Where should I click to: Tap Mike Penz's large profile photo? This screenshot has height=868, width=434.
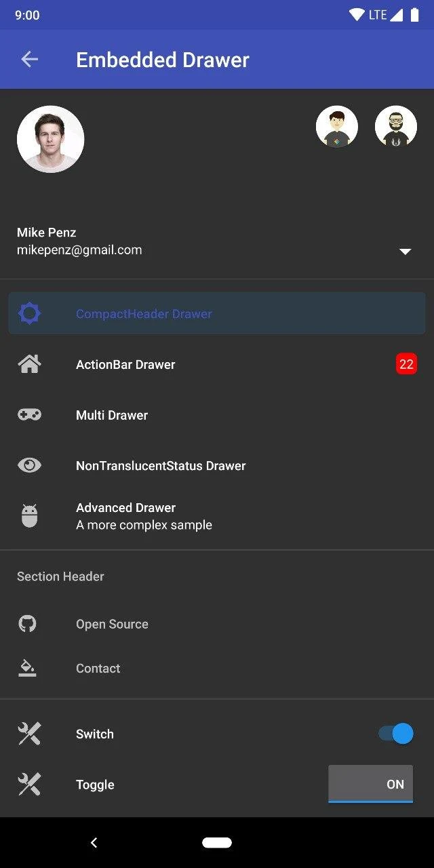[50, 139]
